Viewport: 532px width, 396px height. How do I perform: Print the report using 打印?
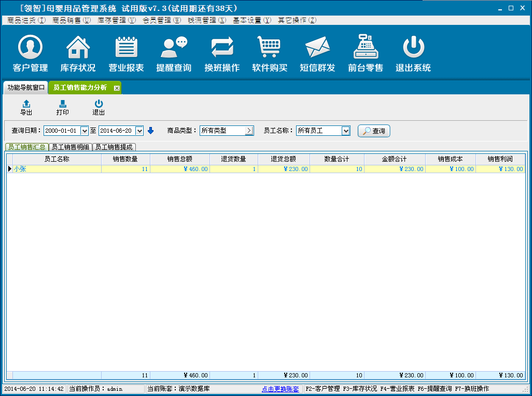pyautogui.click(x=62, y=107)
